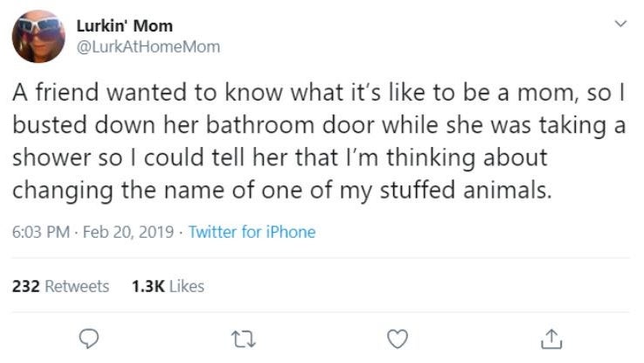The image size is (644, 363).
Task: Click the tweet line starting "busted down her"
Action: pyautogui.click(x=319, y=126)
